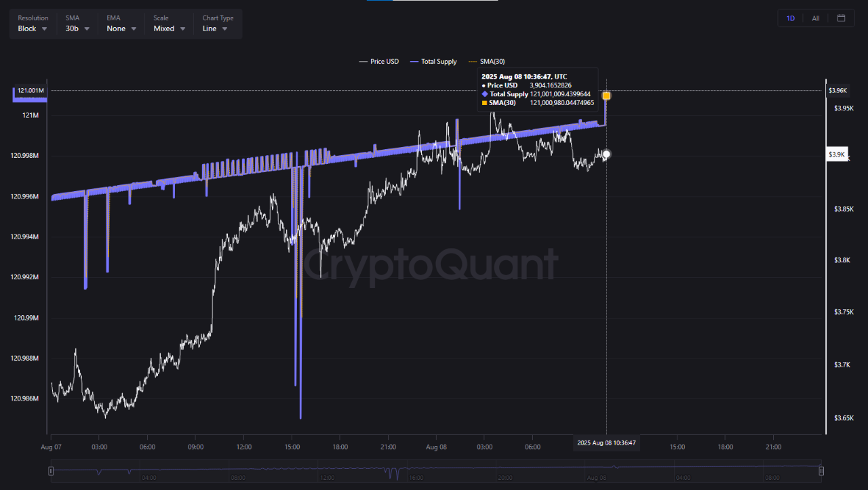Click the yellow SMA data point marker
The height and width of the screenshot is (490, 868).
coord(606,96)
